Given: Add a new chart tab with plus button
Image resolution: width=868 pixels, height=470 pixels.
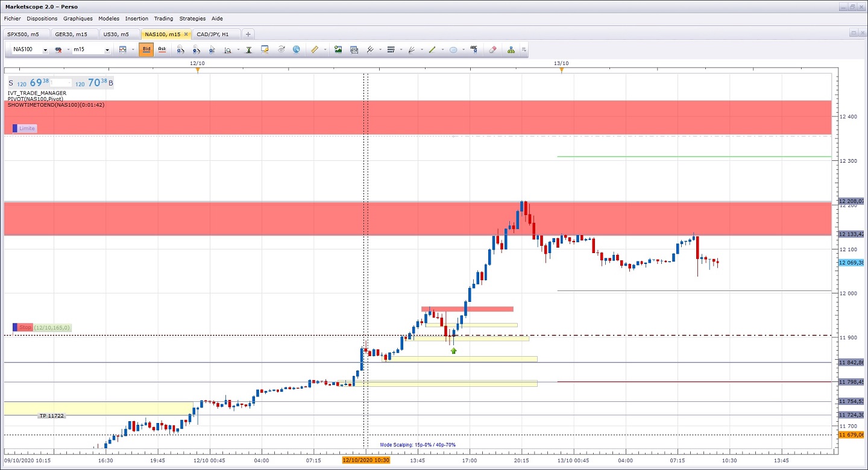Looking at the screenshot, I should click(248, 34).
